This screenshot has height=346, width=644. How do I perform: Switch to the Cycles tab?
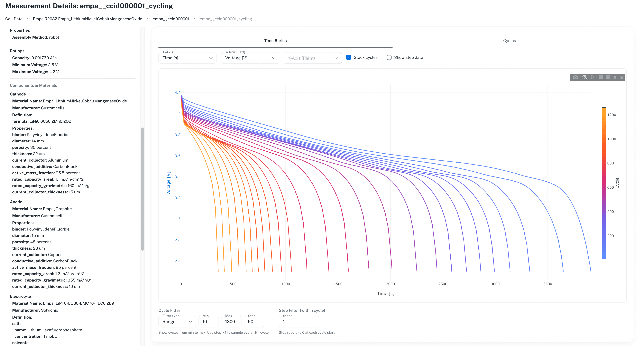509,41
